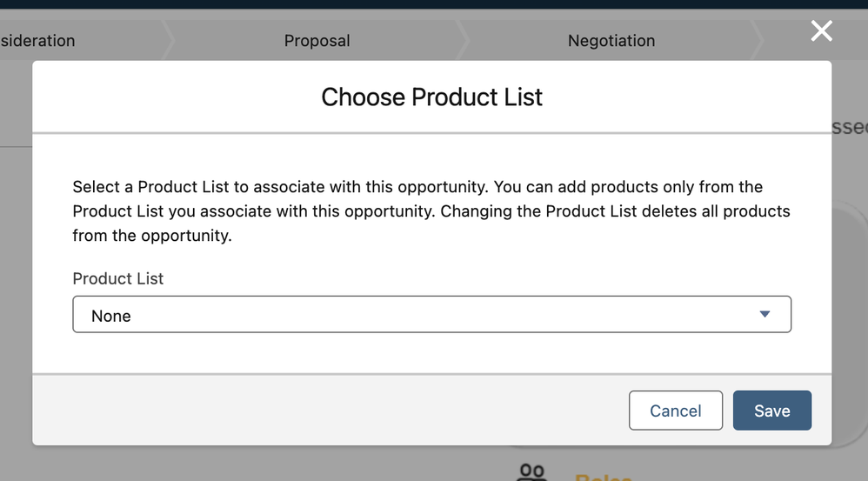
Task: Click the chevron separator after Negotiation stage
Action: click(757, 40)
